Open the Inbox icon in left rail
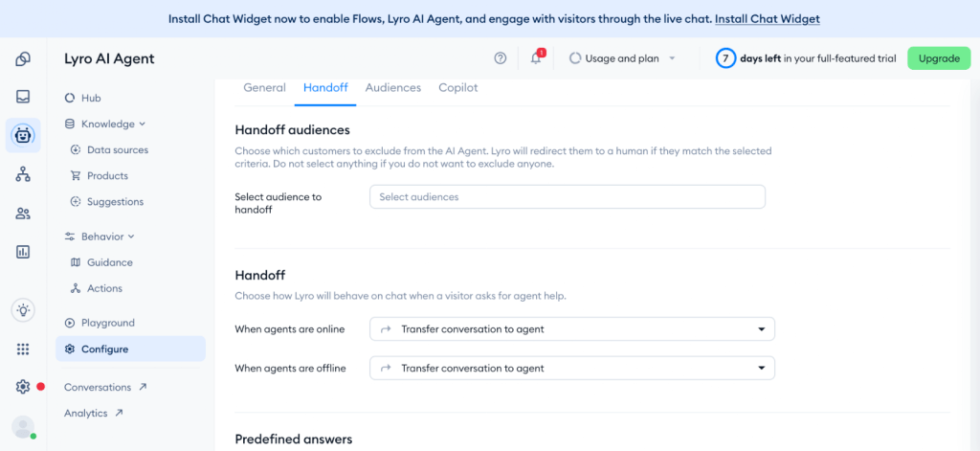 pyautogui.click(x=23, y=97)
